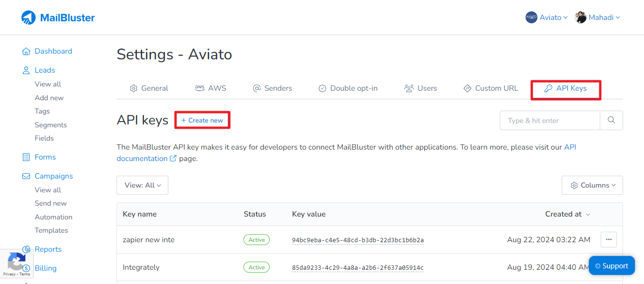This screenshot has width=644, height=284.
Task: Click the Status column header
Action: coord(255,214)
